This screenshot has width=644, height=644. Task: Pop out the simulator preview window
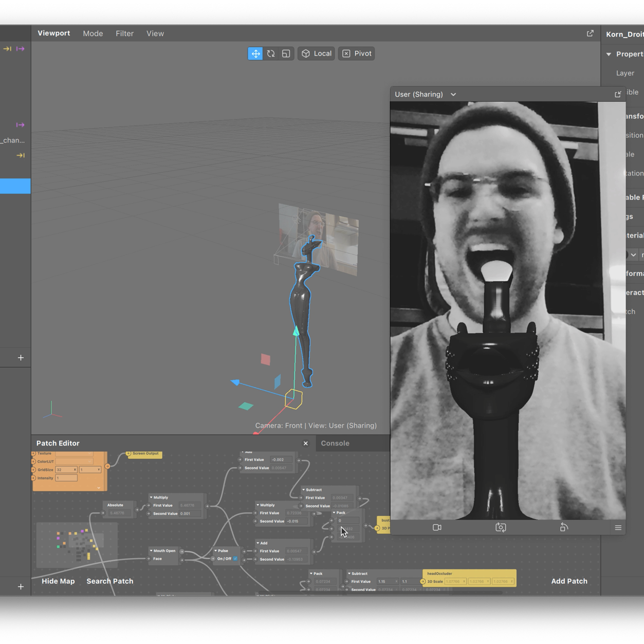pyautogui.click(x=618, y=94)
